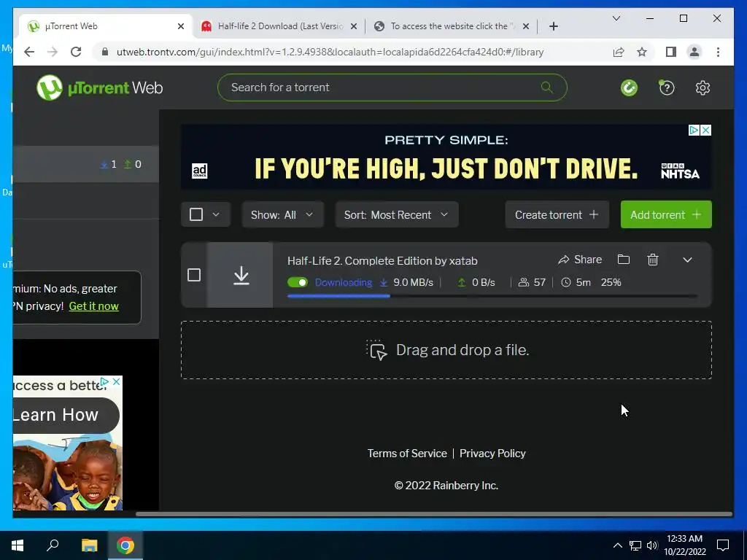Open Terms of Service link
The image size is (747, 560).
[x=407, y=454]
